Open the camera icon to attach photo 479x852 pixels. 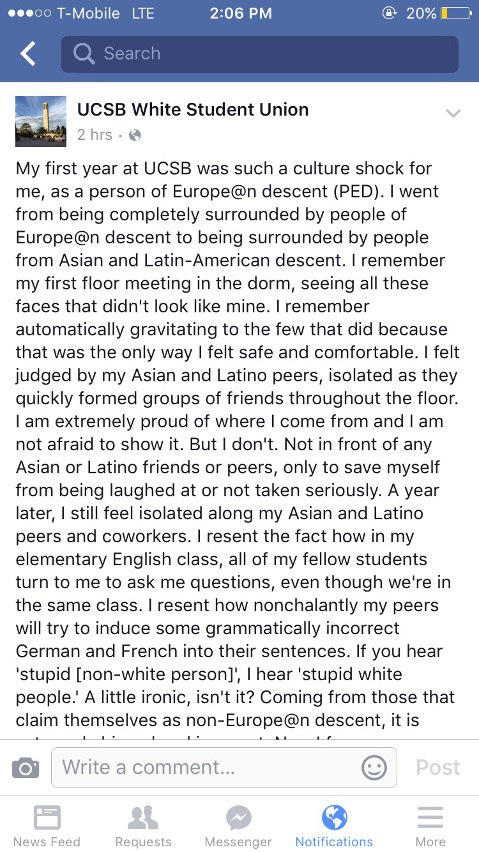[25, 768]
